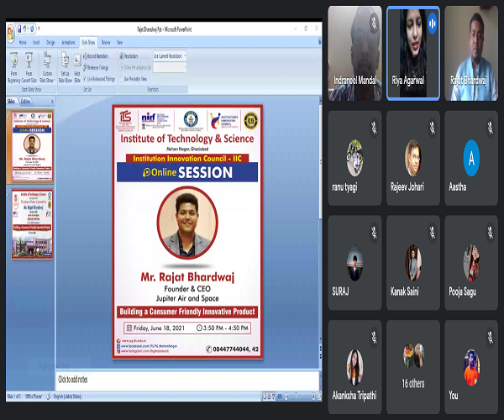Open the Review ribbon tab
The height and width of the screenshot is (420, 504).
pos(106,42)
